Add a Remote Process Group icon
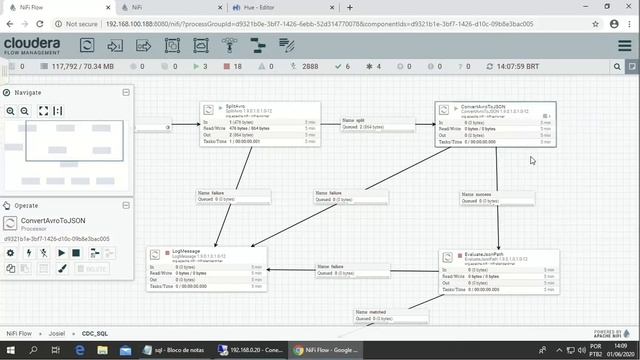This screenshot has height=360, width=640. click(x=201, y=45)
